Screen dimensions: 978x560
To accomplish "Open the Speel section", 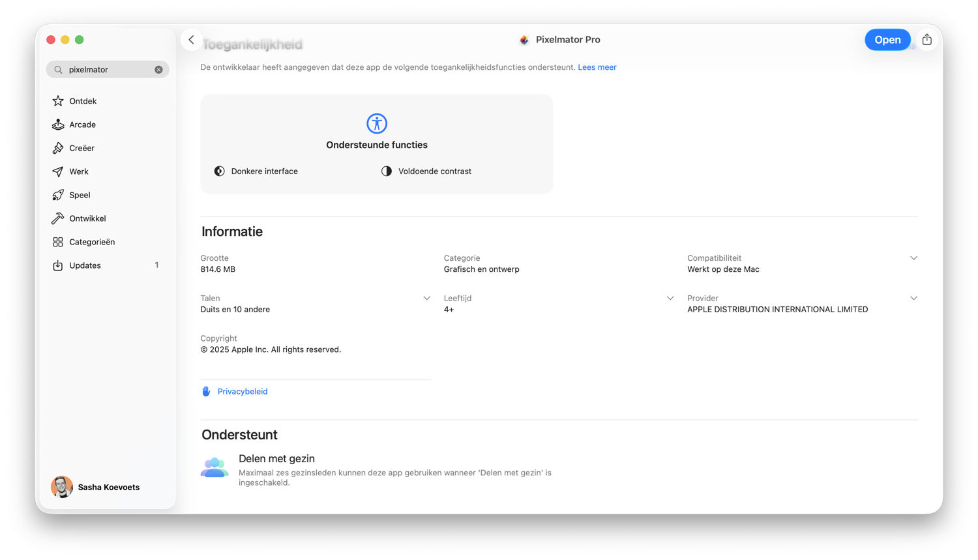I will coord(108,195).
